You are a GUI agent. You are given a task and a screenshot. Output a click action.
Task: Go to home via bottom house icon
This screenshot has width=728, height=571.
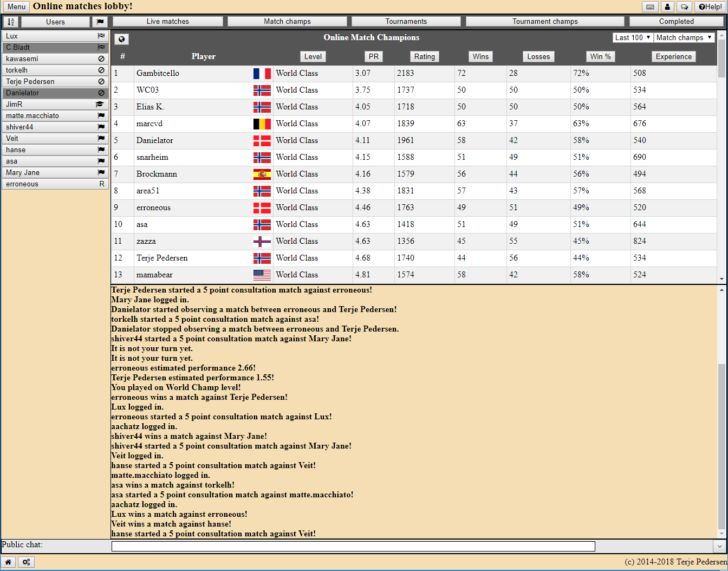8,562
